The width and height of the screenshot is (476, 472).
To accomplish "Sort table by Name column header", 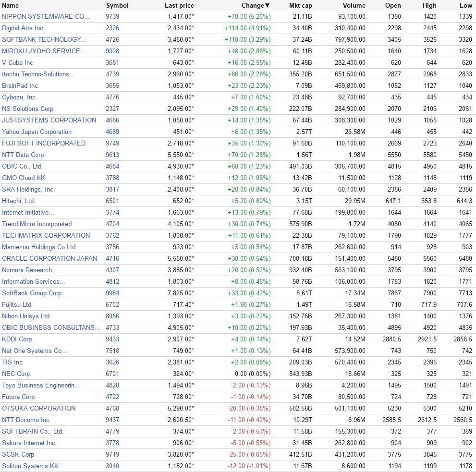I will click(10, 5).
